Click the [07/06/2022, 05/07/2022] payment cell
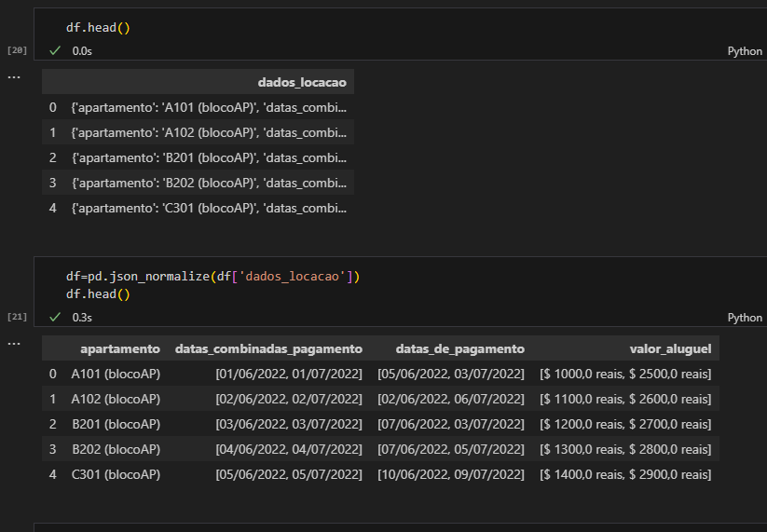 [x=450, y=449]
